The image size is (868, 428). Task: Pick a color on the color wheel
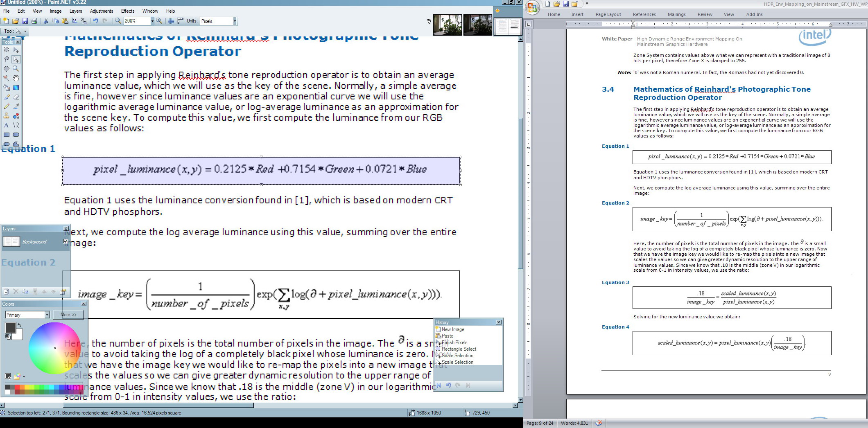point(54,348)
